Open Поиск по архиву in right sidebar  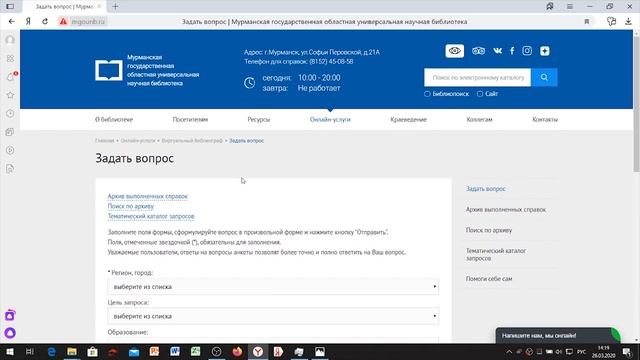(489, 230)
